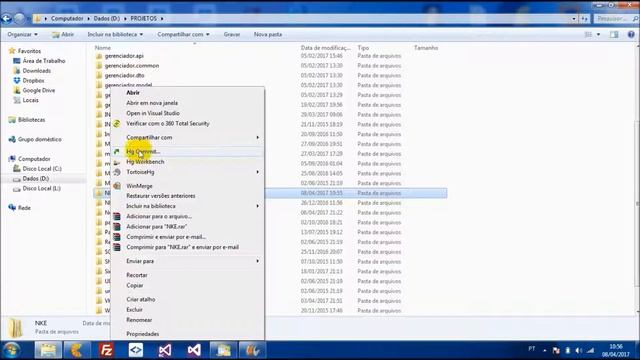The width and height of the screenshot is (640, 360).
Task: Sort by Data de modificação column header
Action: pos(325,48)
